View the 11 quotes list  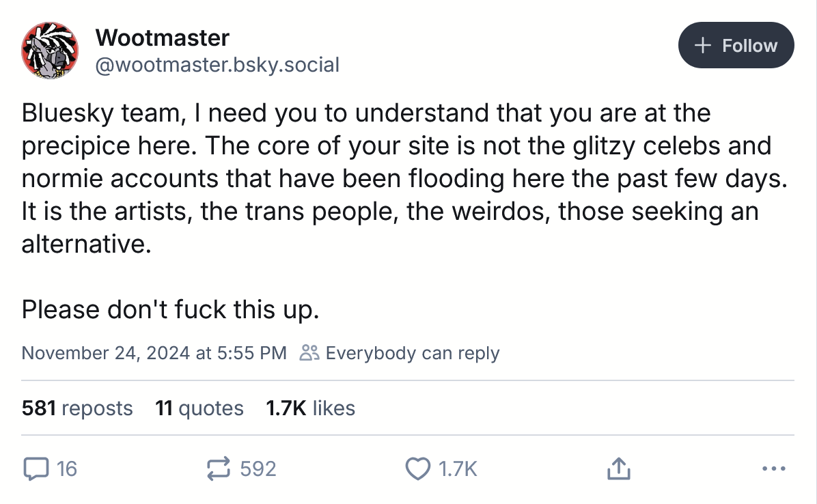pos(199,408)
